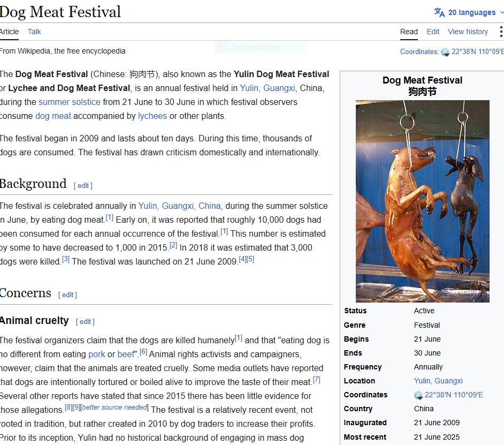Viewport: 504px width, 445px height.
Task: Open the View history tab
Action: click(468, 32)
